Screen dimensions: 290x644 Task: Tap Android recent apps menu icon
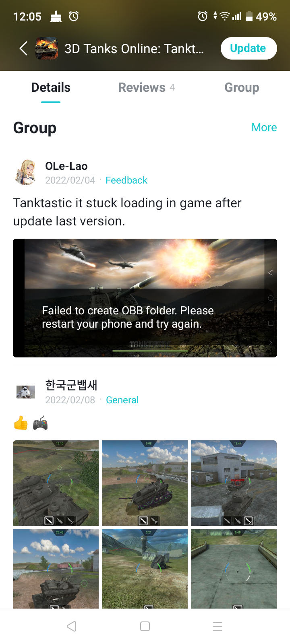pyautogui.click(x=217, y=626)
